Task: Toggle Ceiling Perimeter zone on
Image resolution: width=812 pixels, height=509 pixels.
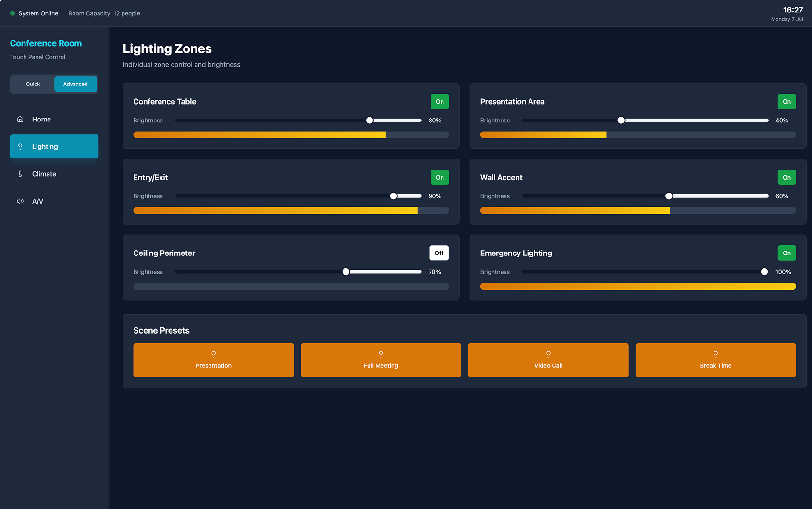Action: coord(439,253)
